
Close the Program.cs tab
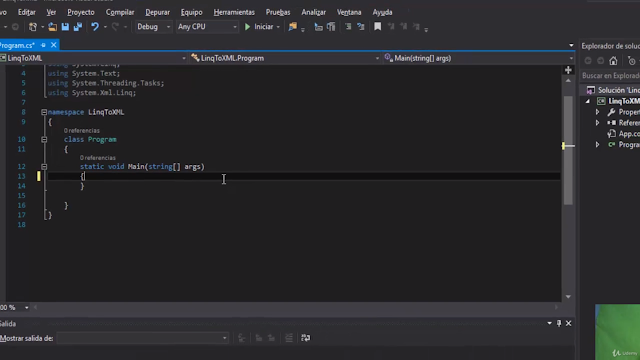(x=53, y=45)
